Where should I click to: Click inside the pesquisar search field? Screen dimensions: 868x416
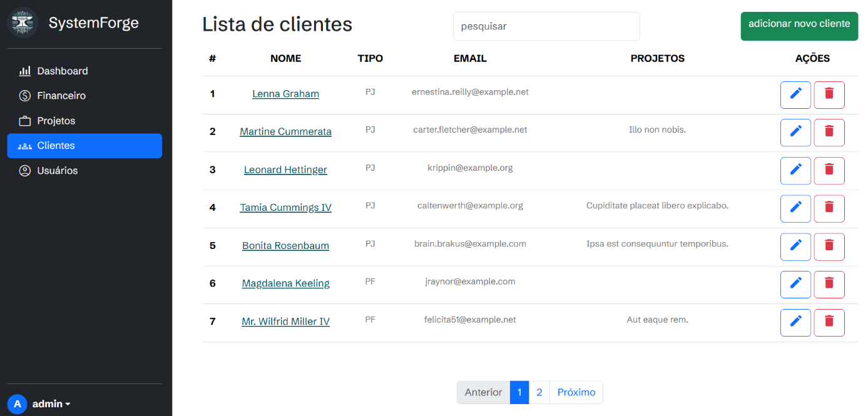[x=546, y=26]
